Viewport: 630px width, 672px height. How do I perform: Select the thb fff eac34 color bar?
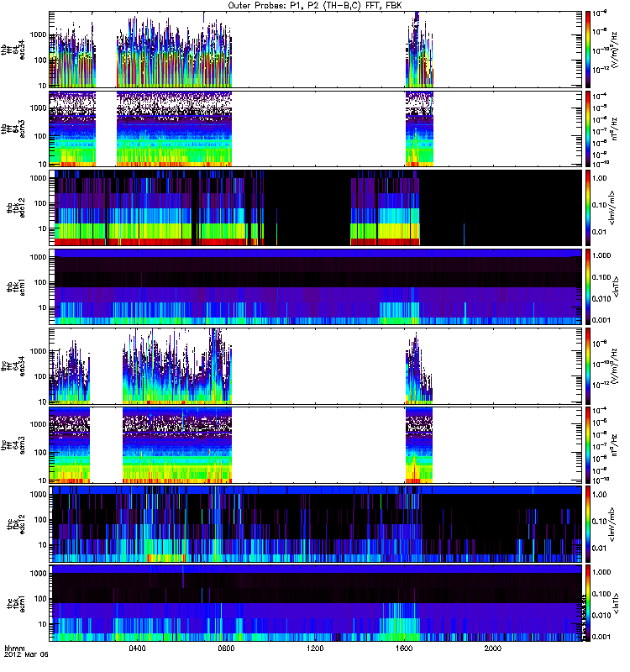tap(588, 50)
